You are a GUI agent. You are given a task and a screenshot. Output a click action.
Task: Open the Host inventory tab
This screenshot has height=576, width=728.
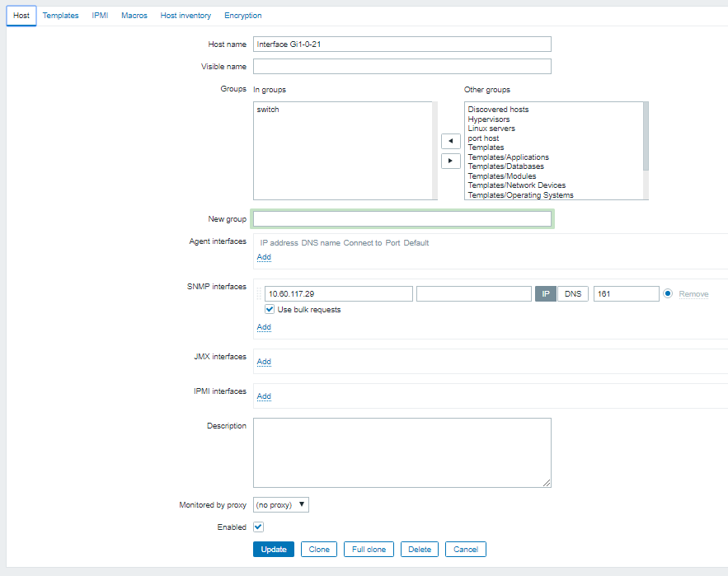click(x=186, y=16)
